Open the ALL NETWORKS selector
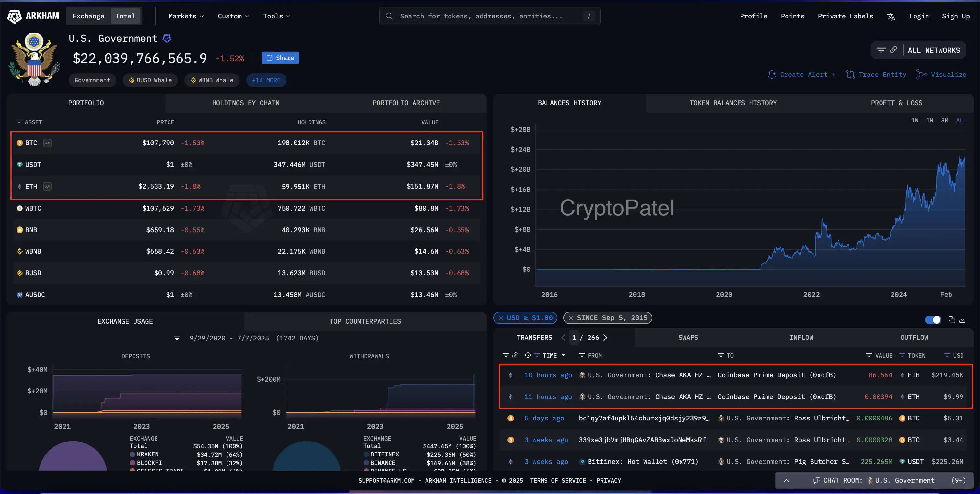The image size is (980, 494). [x=934, y=50]
